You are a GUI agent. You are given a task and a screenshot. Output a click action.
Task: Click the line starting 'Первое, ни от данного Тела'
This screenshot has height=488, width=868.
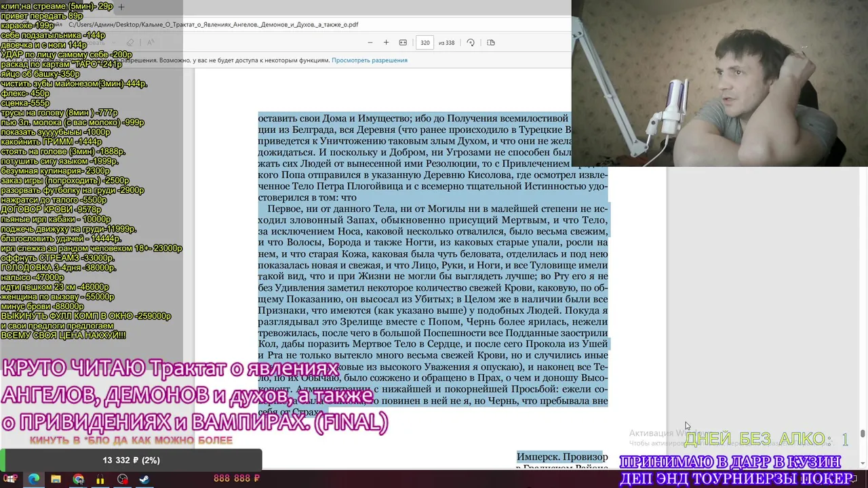coord(437,209)
